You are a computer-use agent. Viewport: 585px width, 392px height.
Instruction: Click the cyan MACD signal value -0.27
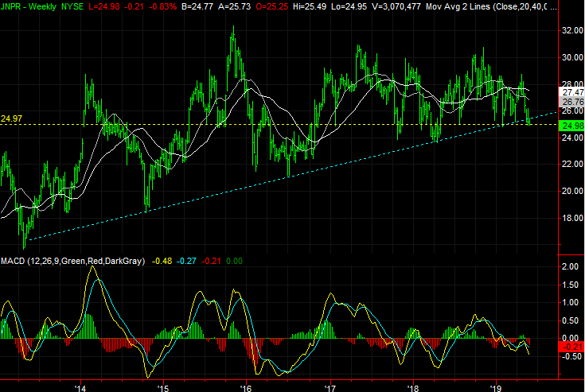pyautogui.click(x=186, y=261)
